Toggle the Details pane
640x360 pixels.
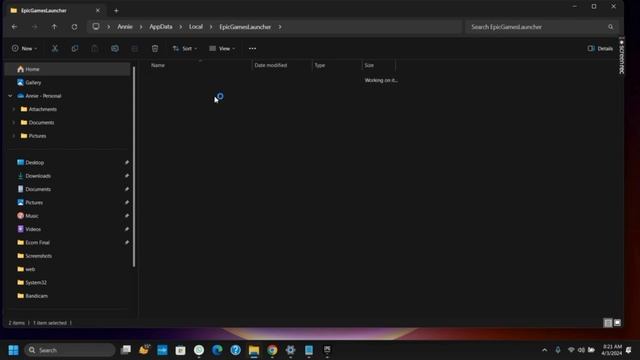point(600,49)
